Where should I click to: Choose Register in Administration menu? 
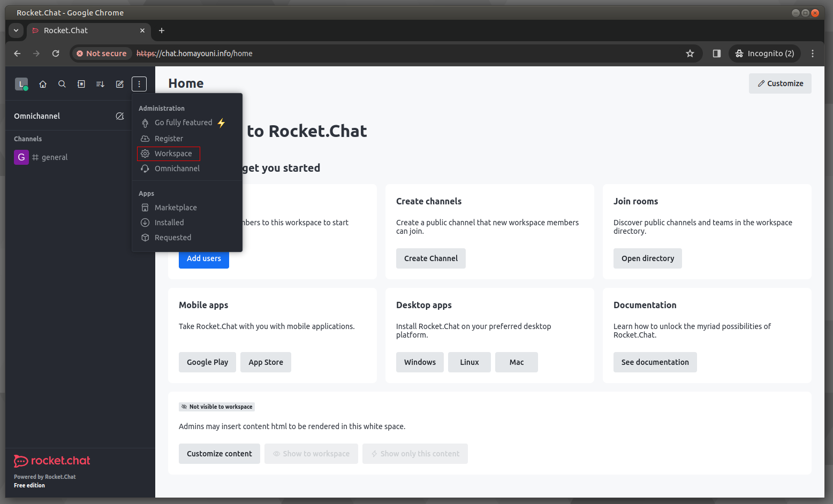click(x=187, y=139)
